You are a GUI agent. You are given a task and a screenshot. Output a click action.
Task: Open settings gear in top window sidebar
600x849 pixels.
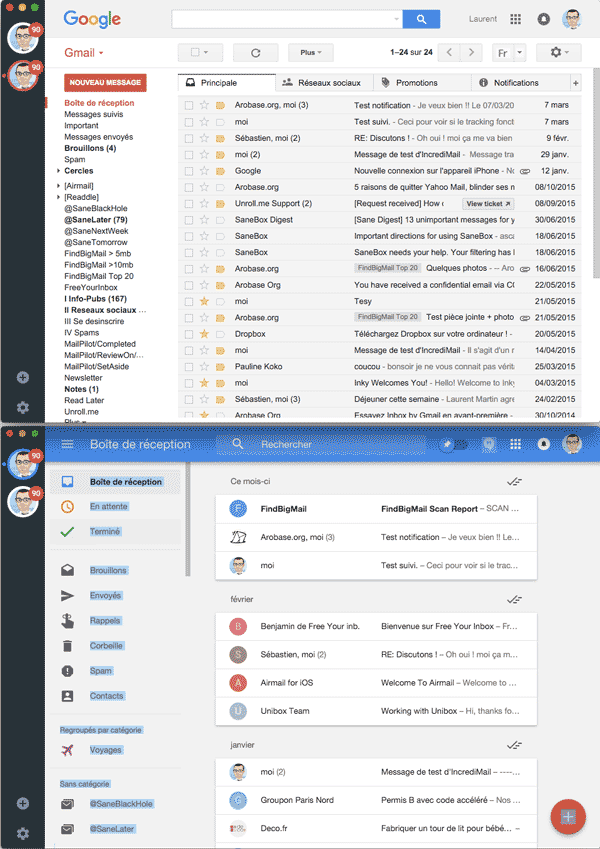pyautogui.click(x=23, y=407)
